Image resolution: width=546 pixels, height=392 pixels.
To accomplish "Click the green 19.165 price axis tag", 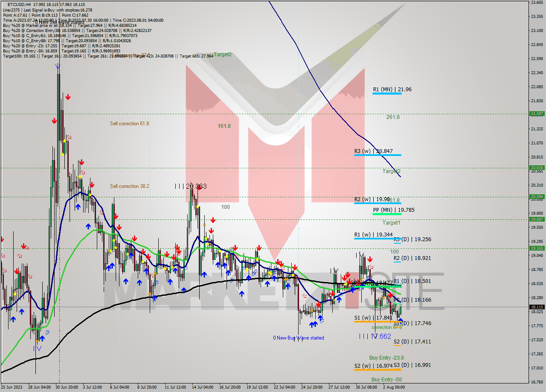I will tap(537, 248).
